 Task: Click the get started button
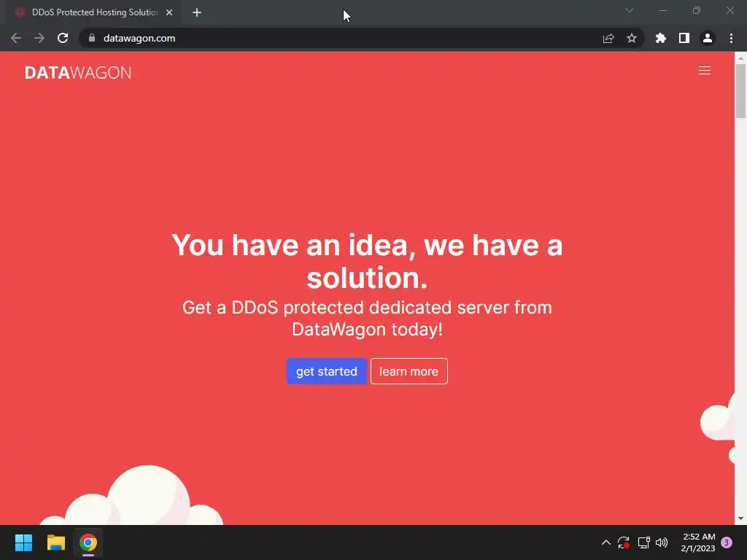tap(326, 371)
